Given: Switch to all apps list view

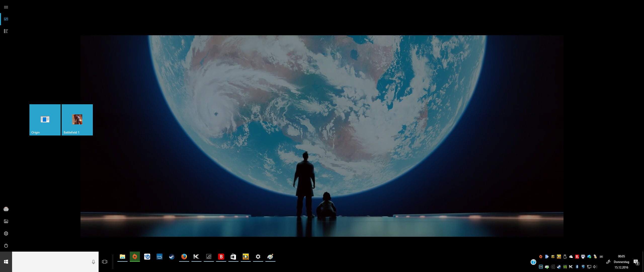Looking at the screenshot, I should [6, 31].
